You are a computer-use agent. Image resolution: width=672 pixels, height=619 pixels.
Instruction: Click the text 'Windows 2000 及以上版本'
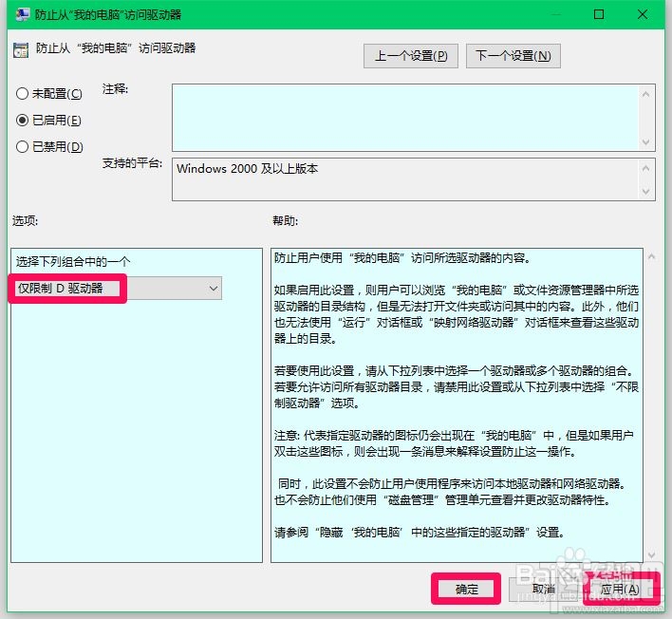(248, 168)
